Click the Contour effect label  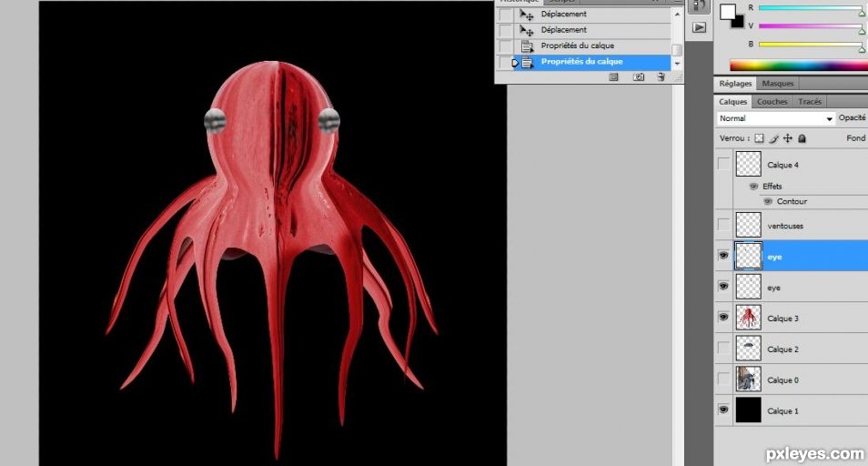(792, 201)
